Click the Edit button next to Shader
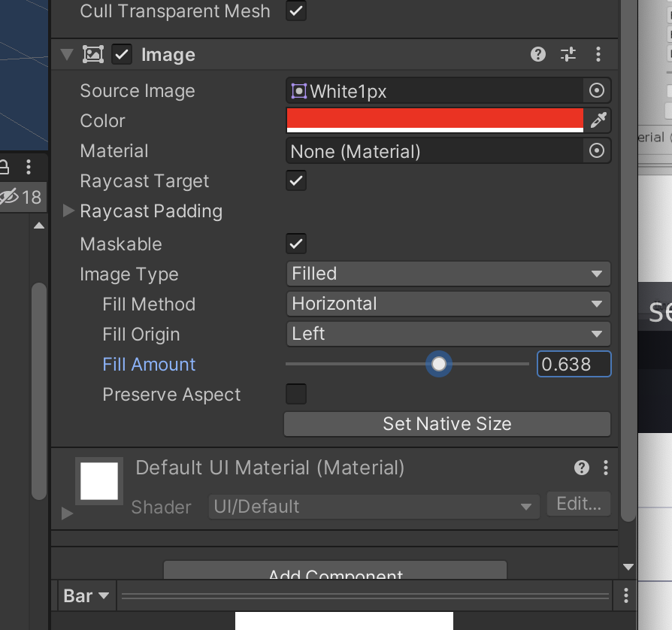672x630 pixels. tap(578, 504)
